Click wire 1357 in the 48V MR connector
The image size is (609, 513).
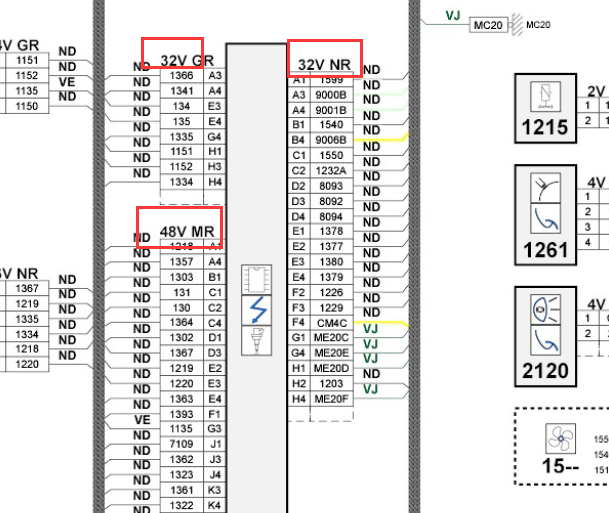pyautogui.click(x=182, y=262)
